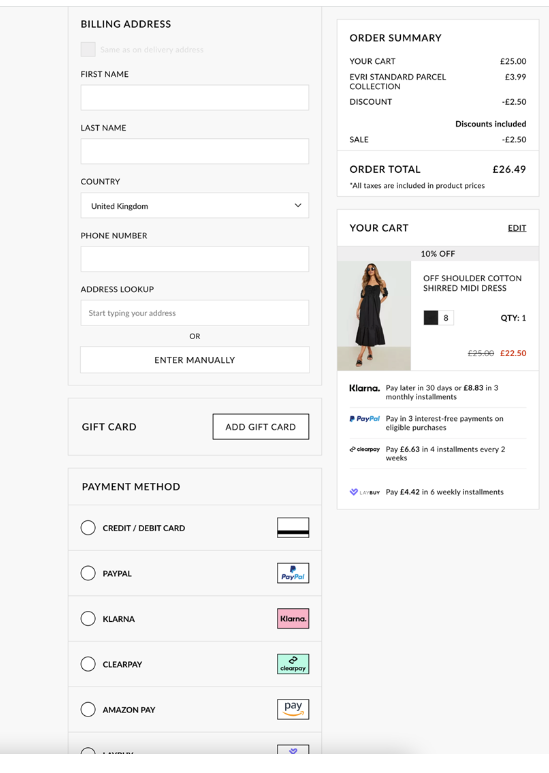Choose the Klarna payment radio option

[88, 618]
